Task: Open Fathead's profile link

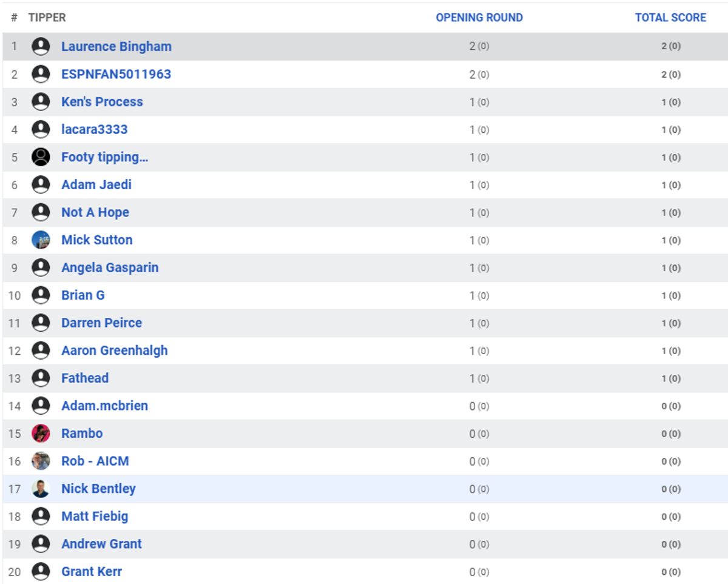Action: [x=85, y=378]
